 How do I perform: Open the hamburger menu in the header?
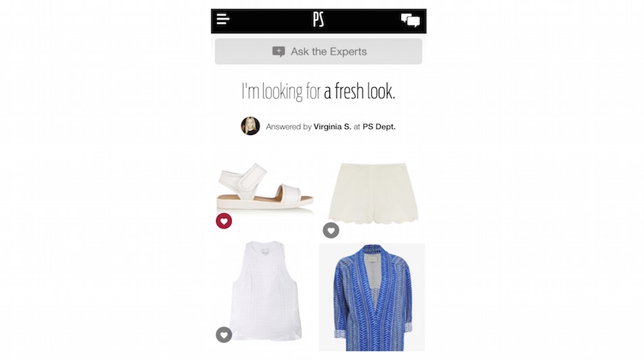pos(223,20)
